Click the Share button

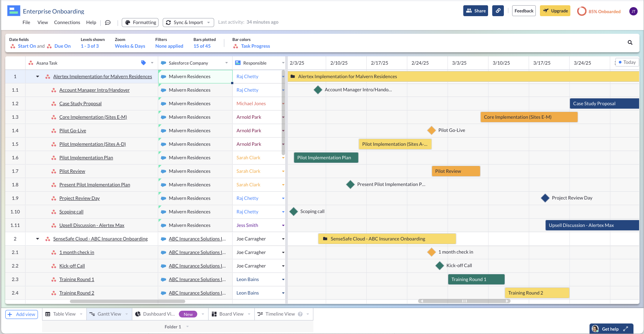point(476,11)
